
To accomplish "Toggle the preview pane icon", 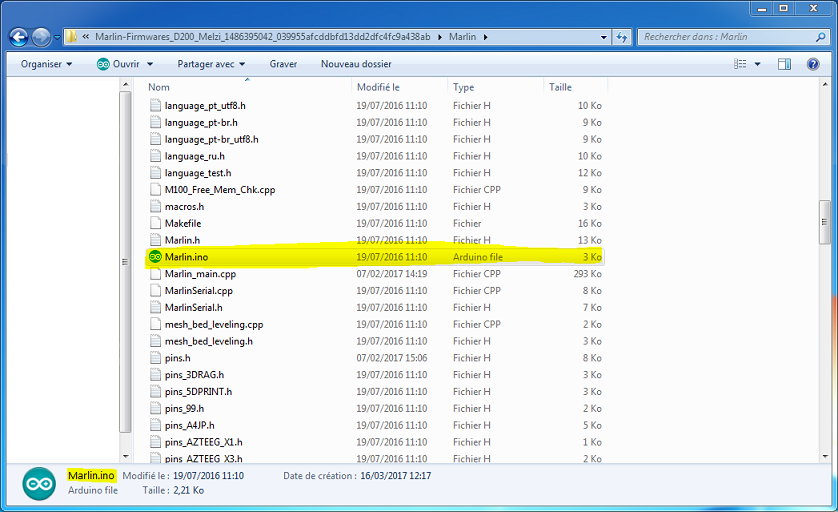I will pos(784,64).
